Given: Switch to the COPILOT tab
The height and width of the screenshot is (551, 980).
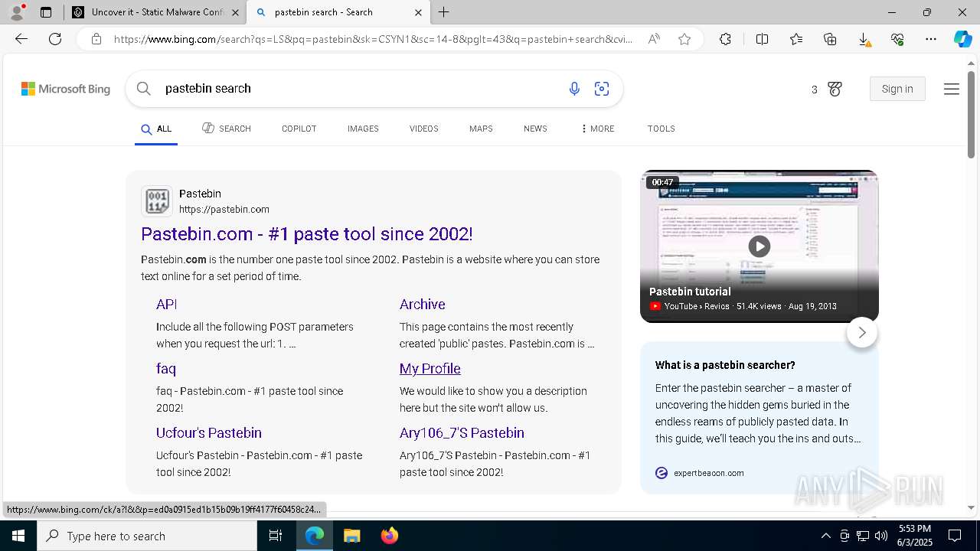Looking at the screenshot, I should [x=299, y=129].
